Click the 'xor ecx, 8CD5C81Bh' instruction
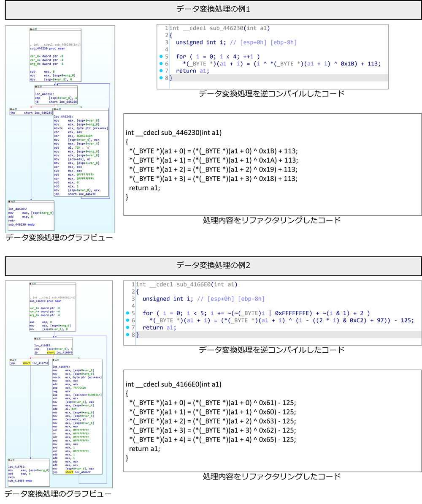The height and width of the screenshot is (504, 422). pyautogui.click(x=73, y=136)
